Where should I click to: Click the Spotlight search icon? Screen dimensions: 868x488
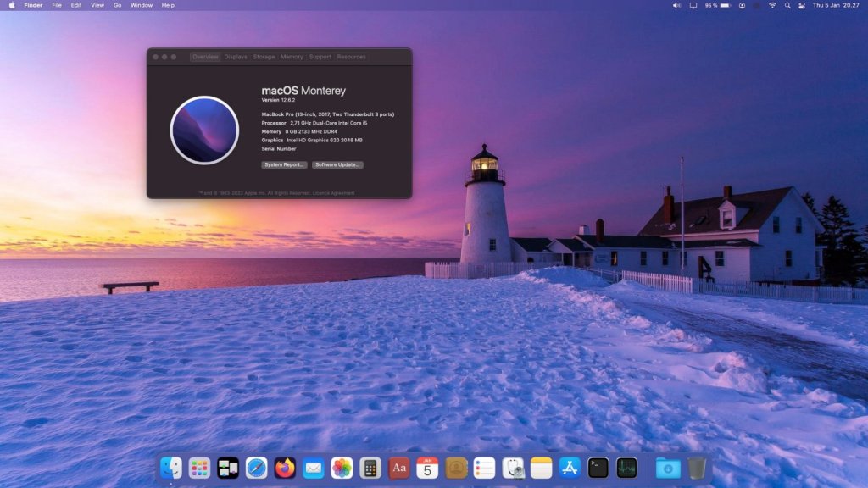coord(787,5)
